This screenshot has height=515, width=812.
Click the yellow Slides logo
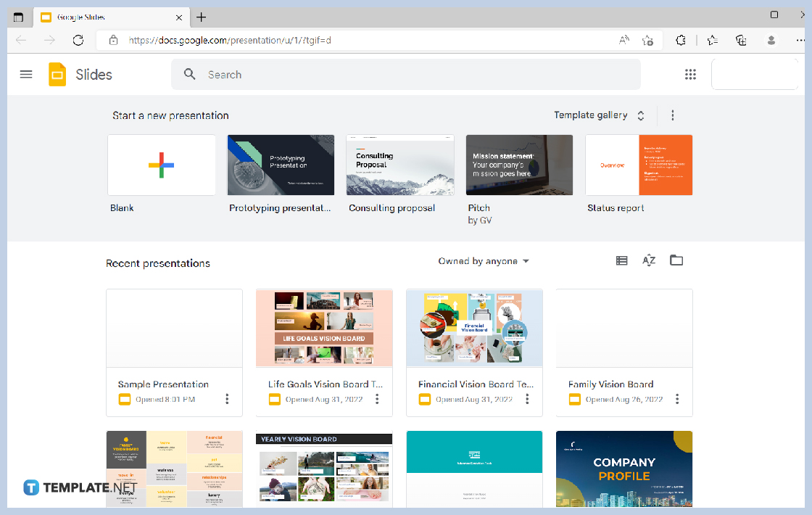click(57, 74)
